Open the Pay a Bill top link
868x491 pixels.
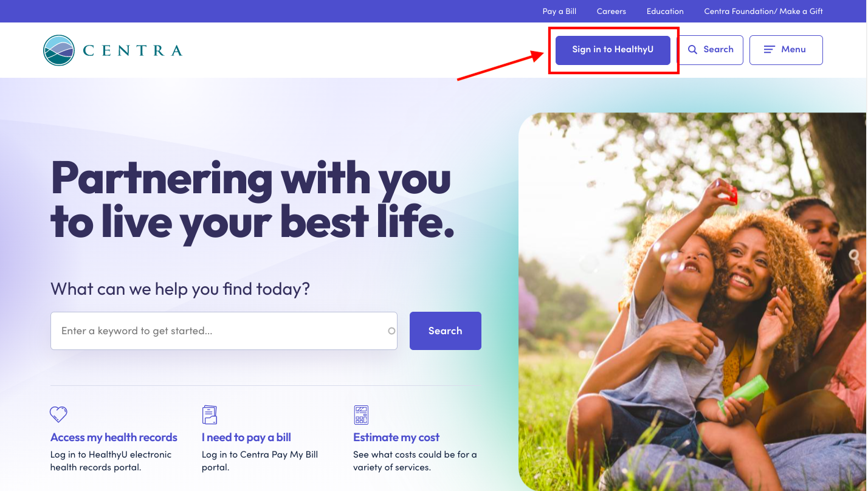coord(559,12)
